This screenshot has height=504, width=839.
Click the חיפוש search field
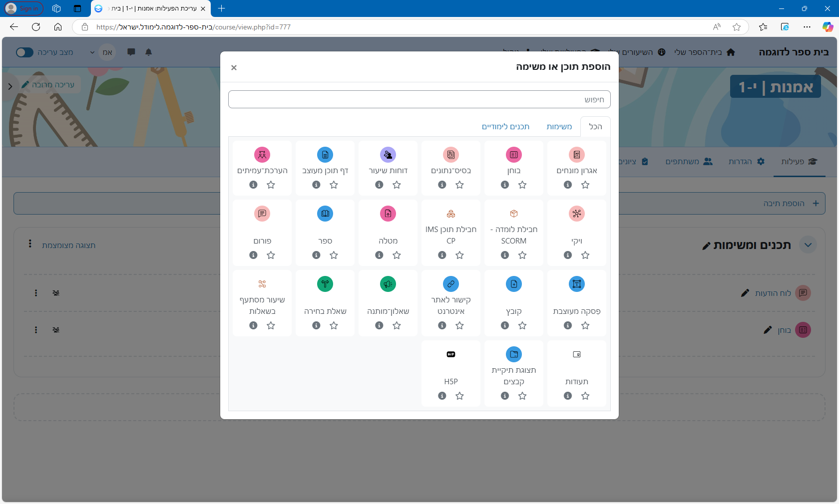pos(419,99)
